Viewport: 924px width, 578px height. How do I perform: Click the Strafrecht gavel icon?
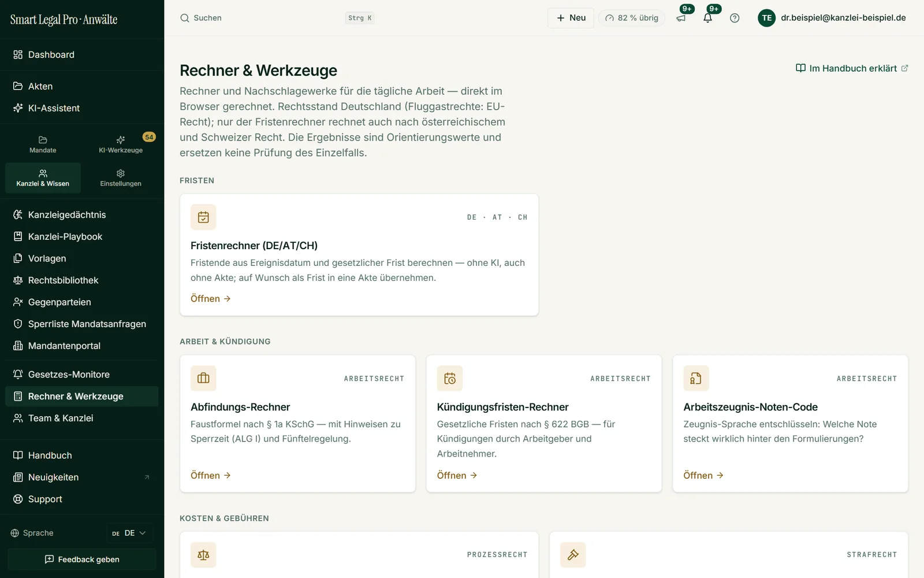pyautogui.click(x=573, y=555)
